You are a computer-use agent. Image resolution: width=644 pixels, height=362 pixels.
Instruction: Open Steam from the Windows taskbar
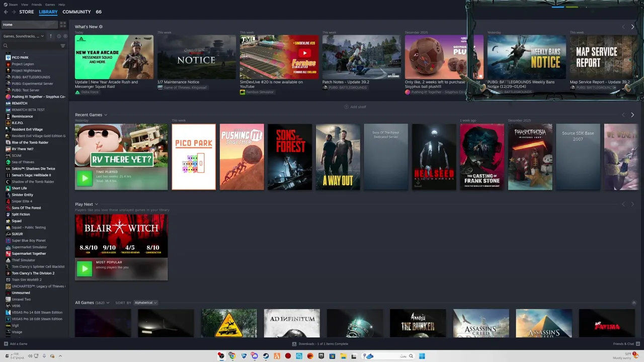(x=266, y=356)
